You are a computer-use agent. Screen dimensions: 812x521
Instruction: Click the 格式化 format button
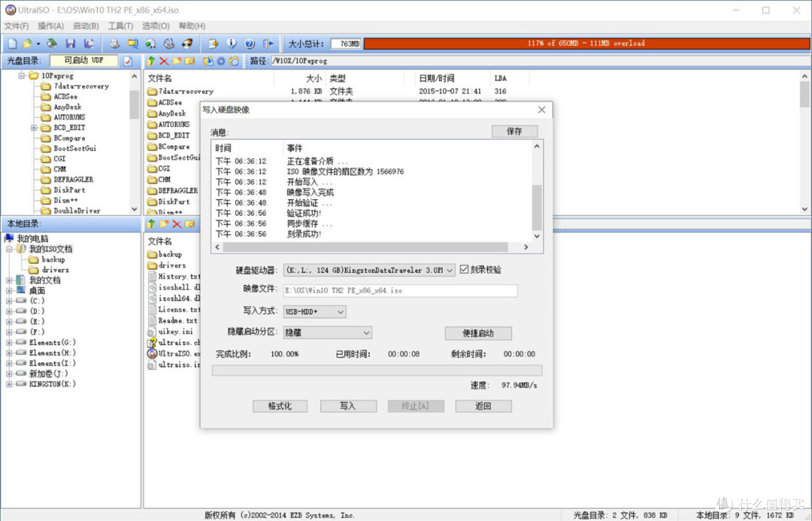click(280, 405)
